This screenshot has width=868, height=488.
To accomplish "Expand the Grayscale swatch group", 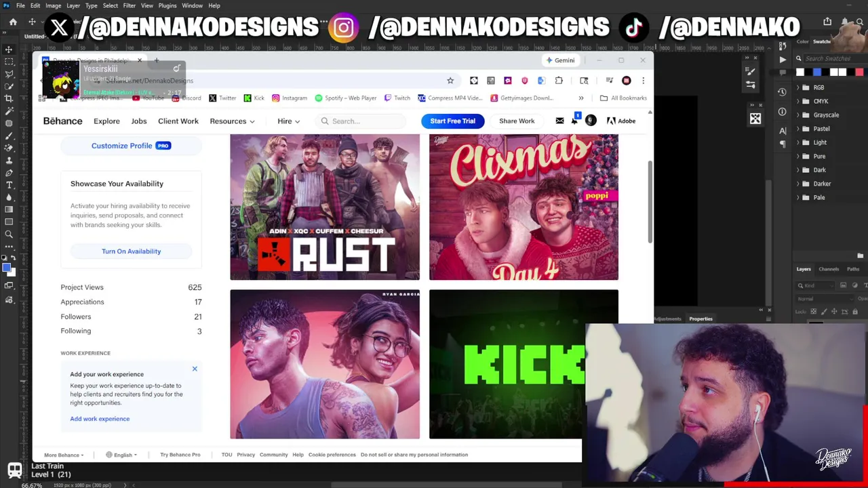I will [798, 115].
